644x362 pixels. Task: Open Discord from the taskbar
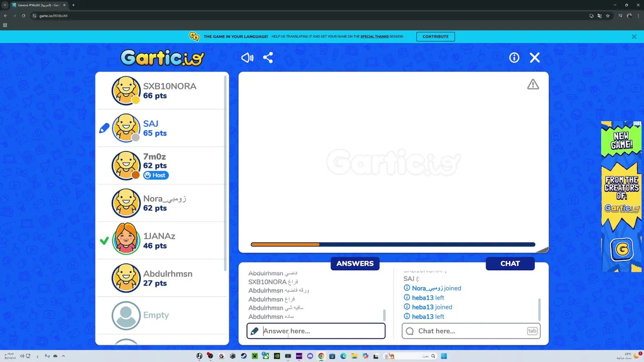[310, 356]
